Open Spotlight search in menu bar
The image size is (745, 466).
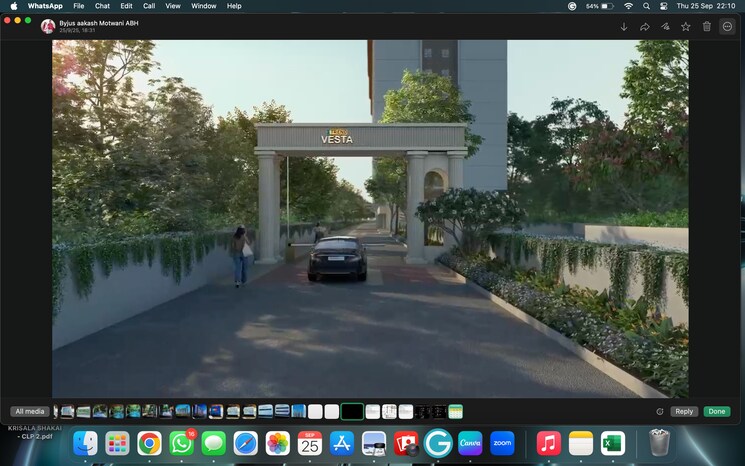tap(646, 6)
